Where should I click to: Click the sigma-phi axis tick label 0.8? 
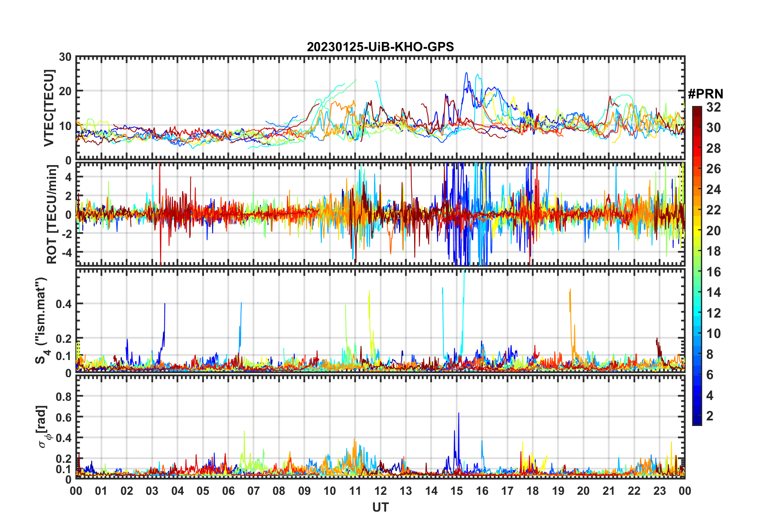tap(64, 396)
